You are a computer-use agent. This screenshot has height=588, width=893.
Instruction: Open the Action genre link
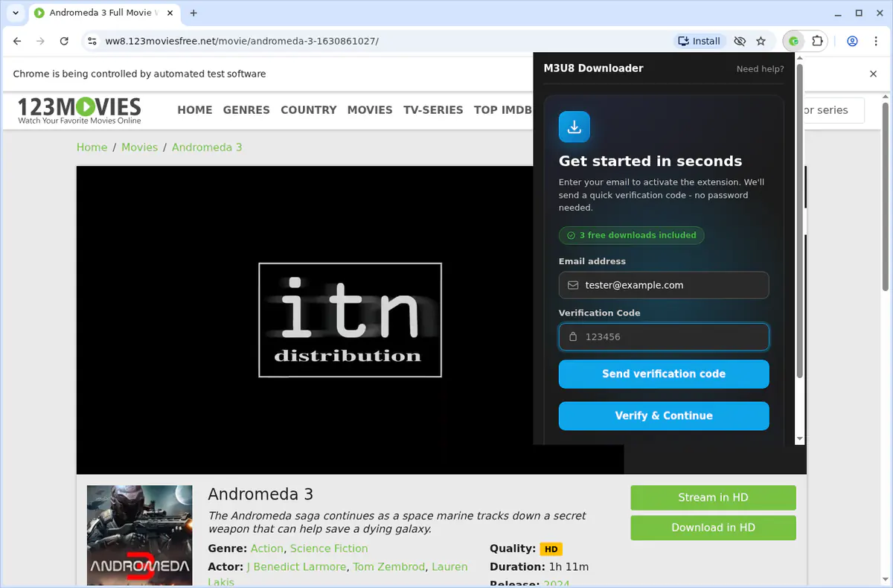point(266,549)
